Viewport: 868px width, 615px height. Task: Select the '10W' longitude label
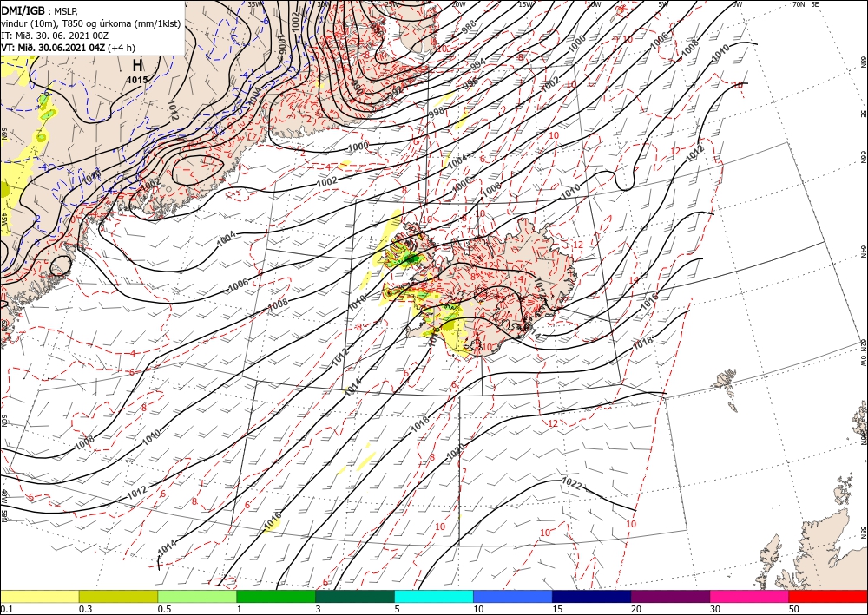point(594,3)
